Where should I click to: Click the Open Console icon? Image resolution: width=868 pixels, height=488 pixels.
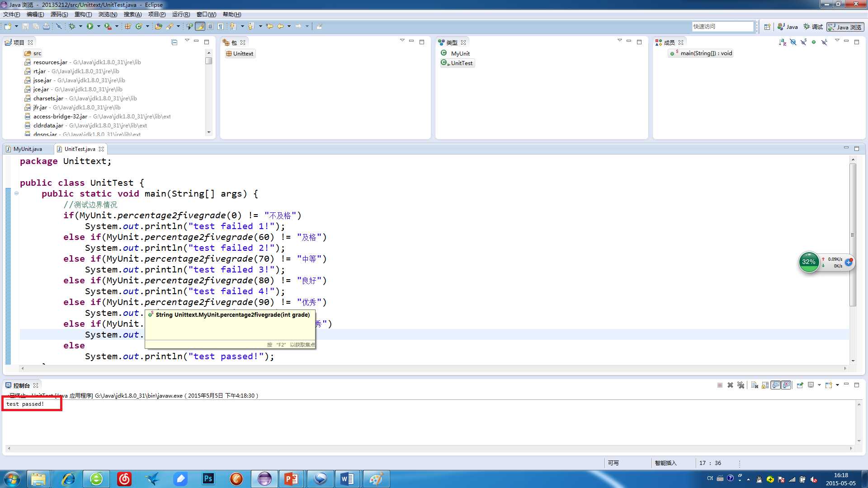pyautogui.click(x=829, y=385)
